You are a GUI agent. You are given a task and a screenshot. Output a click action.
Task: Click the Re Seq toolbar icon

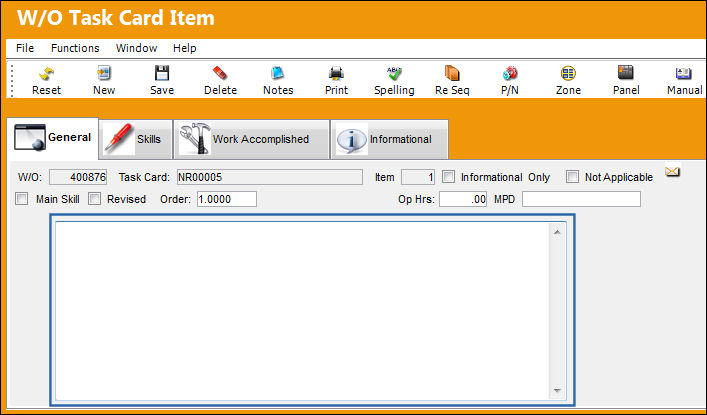pos(452,73)
